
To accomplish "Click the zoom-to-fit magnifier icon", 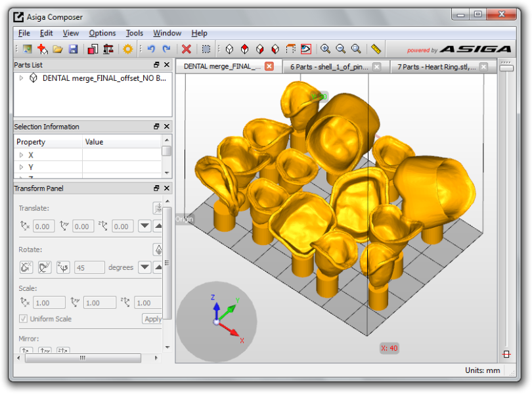I will (356, 49).
